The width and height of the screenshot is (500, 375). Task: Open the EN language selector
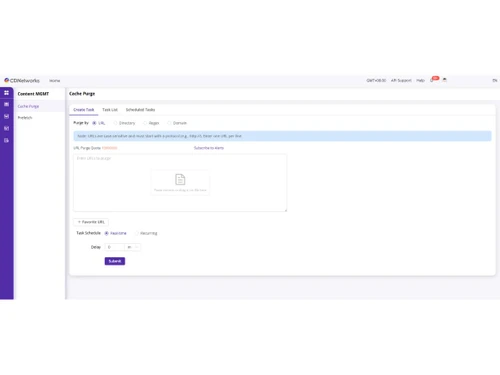click(x=495, y=80)
